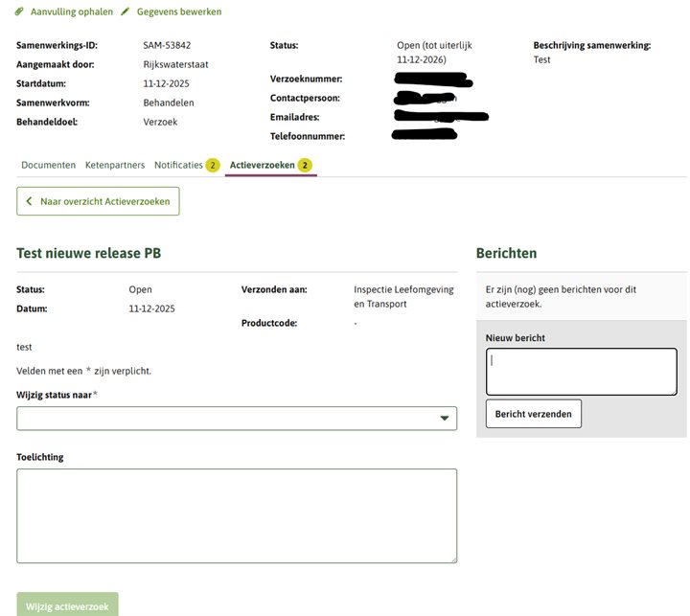The width and height of the screenshot is (690, 616).
Task: Click Inspectie Leefomgeving en Transport text
Action: click(x=403, y=297)
